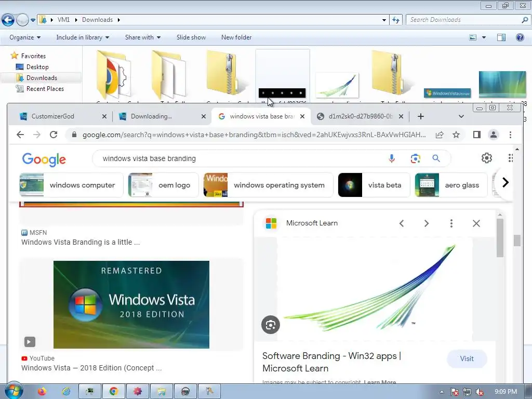Image resolution: width=532 pixels, height=399 pixels.
Task: Open Chrome tab search chevron
Action: [461, 116]
